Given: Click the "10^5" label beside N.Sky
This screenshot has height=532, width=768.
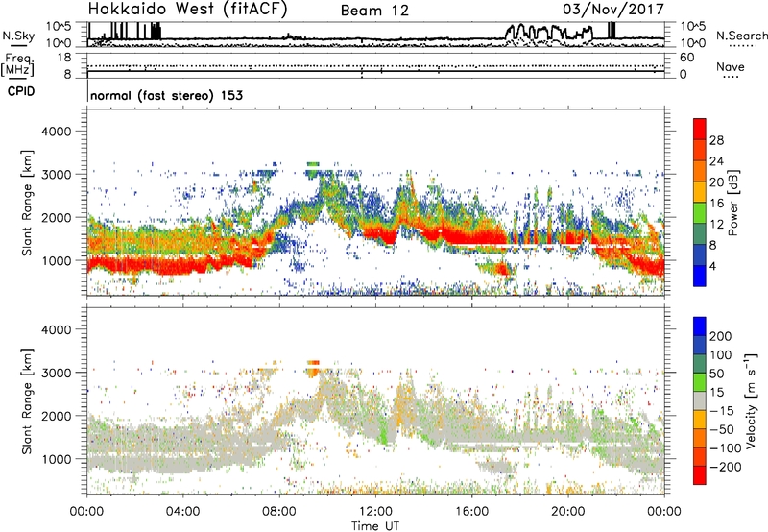Looking at the screenshot, I should click(59, 26).
